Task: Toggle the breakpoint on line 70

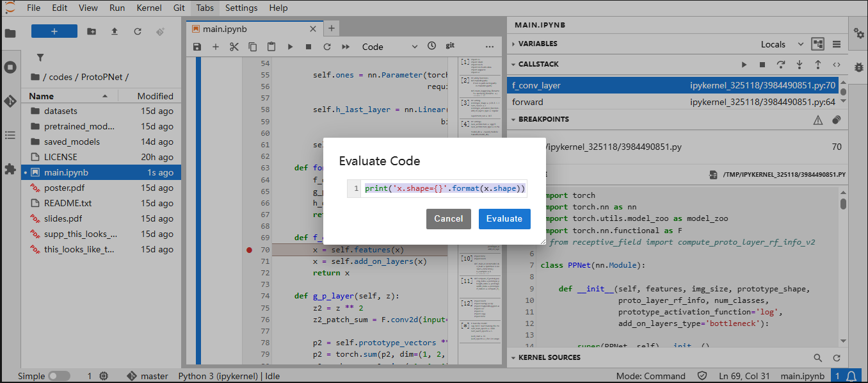Action: (x=250, y=250)
